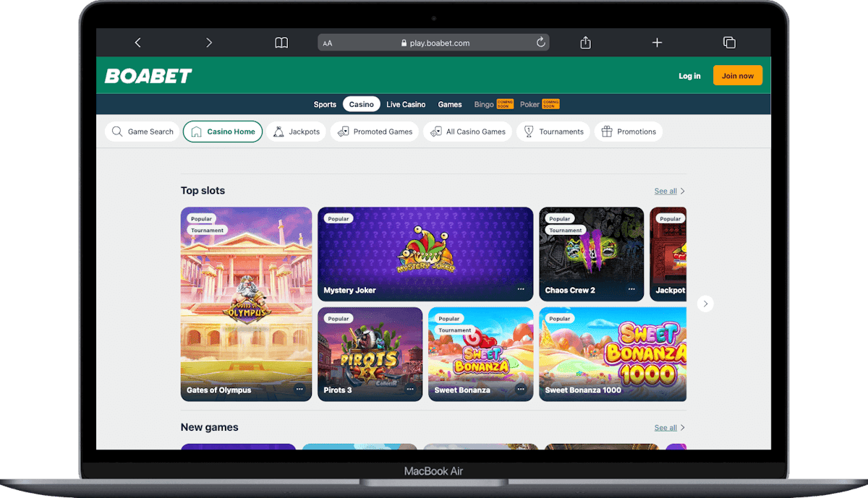Click the Log in link

click(x=689, y=76)
